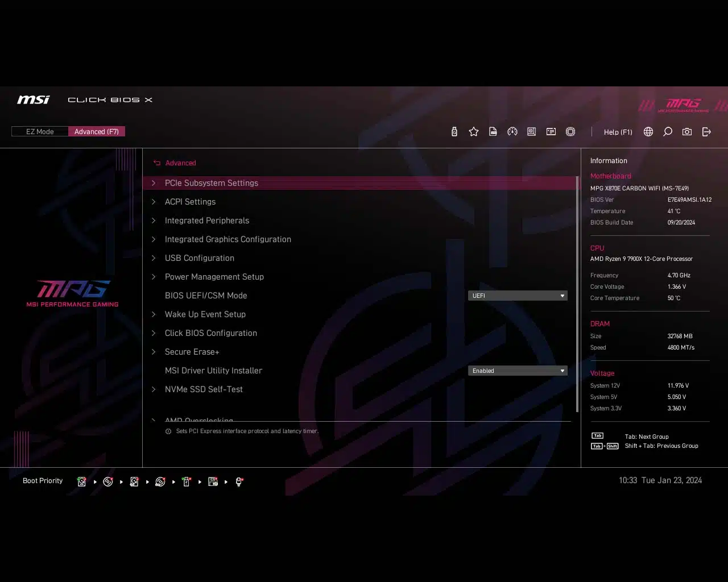Click the hard drive icon in the top toolbar

[x=532, y=132]
